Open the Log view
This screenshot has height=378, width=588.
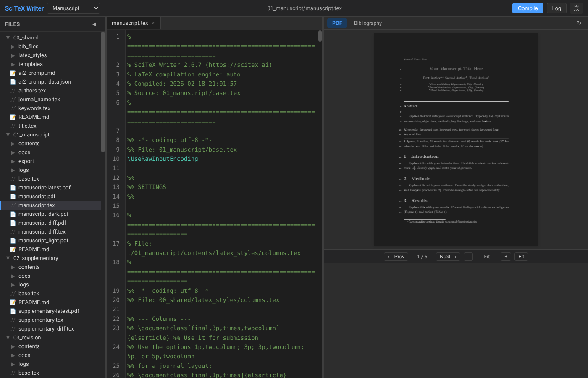pyautogui.click(x=556, y=8)
